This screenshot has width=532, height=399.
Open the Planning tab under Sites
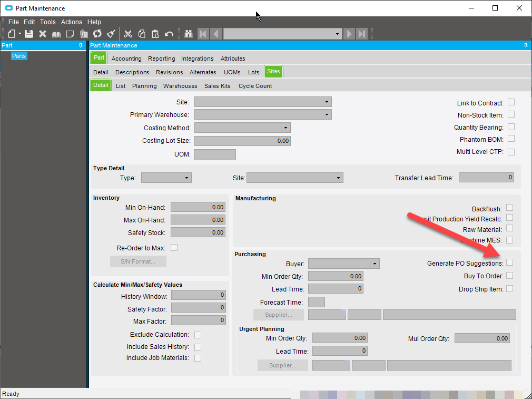(x=144, y=86)
